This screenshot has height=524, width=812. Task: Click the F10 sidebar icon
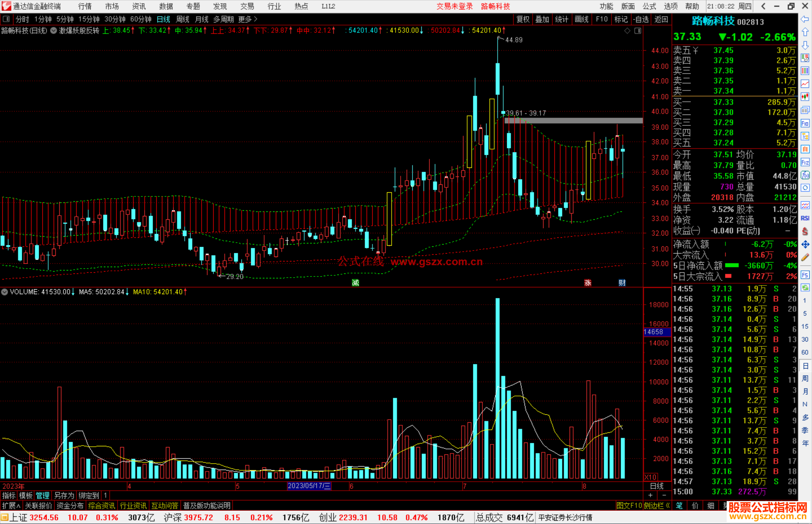point(804,123)
